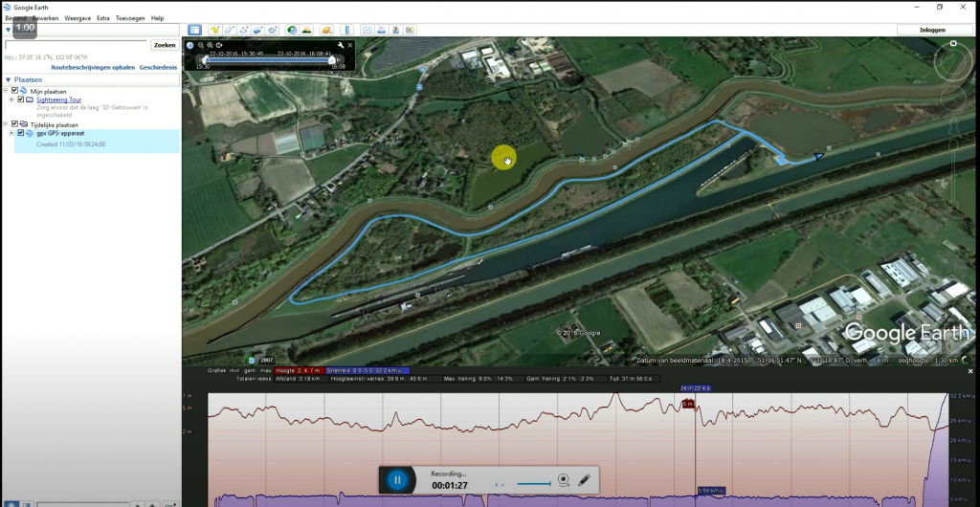This screenshot has width=980, height=507.
Task: Click the recorder pencil annotation icon
Action: [584, 479]
